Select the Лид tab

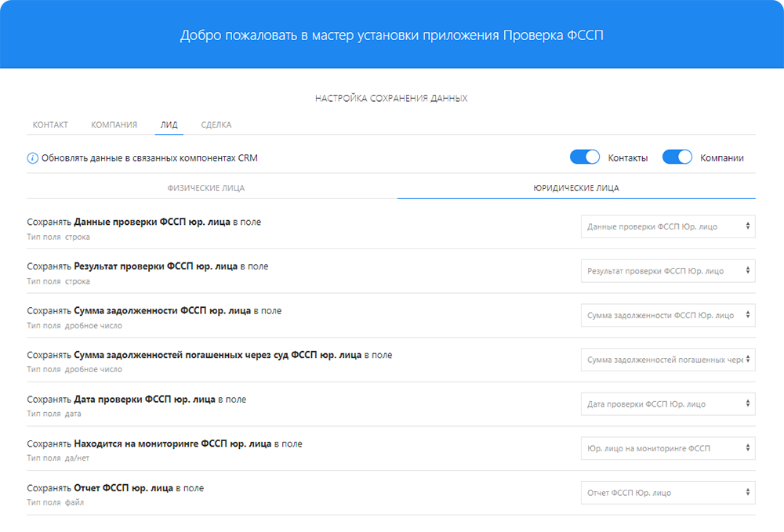click(x=169, y=125)
